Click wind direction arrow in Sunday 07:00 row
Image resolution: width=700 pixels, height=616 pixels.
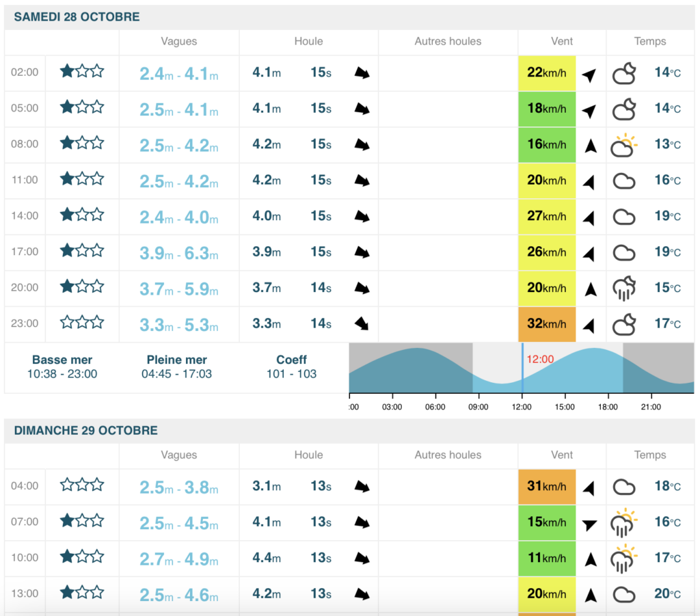590,524
